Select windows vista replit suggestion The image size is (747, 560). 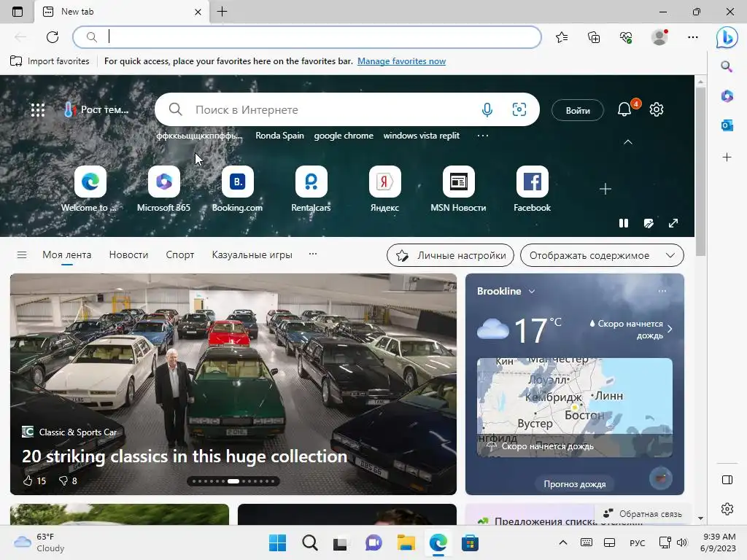(422, 136)
